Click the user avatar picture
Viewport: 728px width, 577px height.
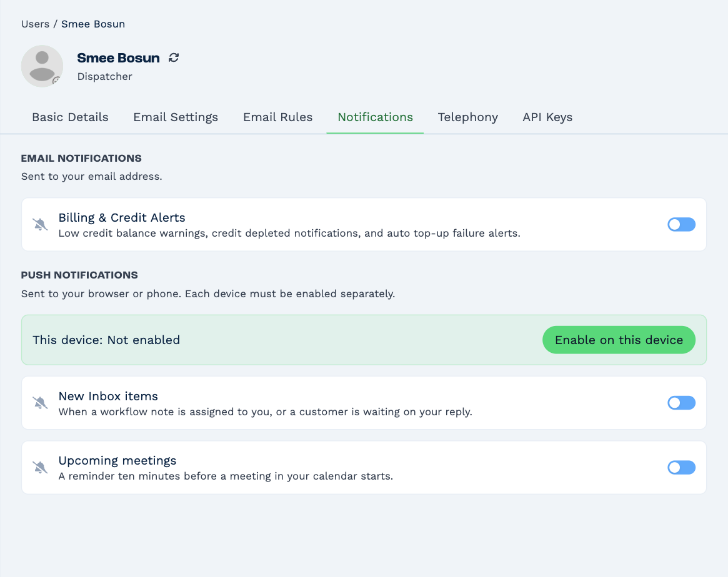[x=42, y=66]
